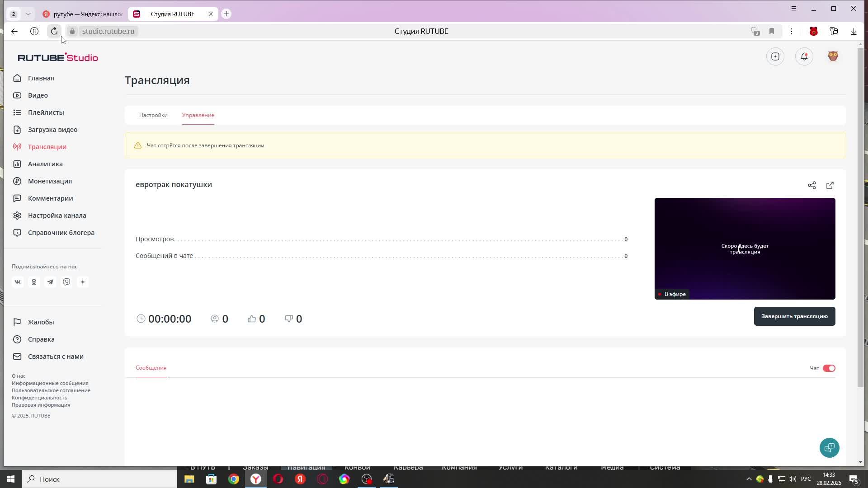
Task: Open browser three-dot menu
Action: 792,31
